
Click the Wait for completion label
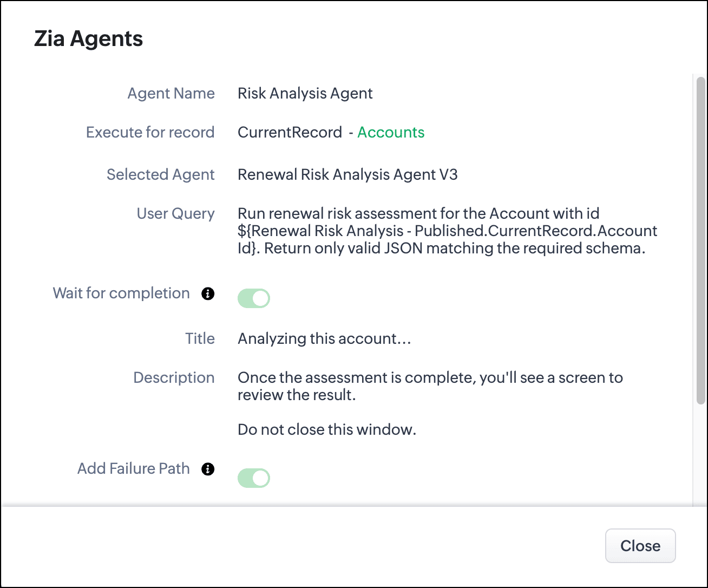[121, 293]
